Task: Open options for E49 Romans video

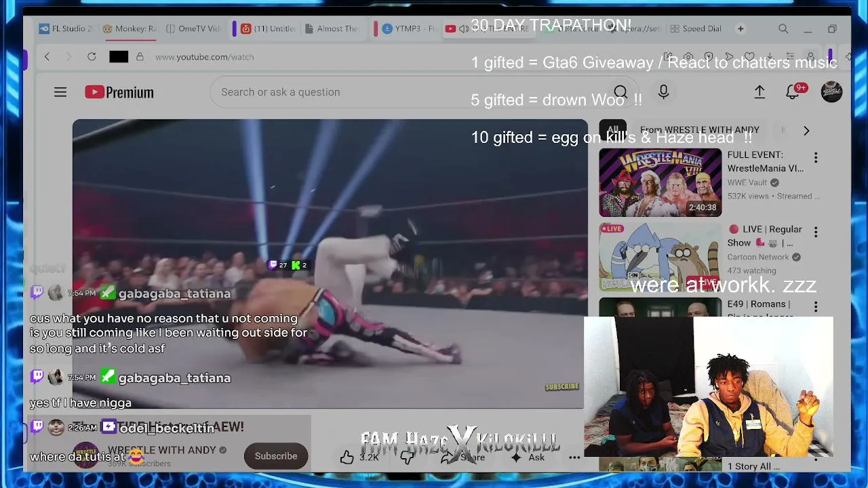Action: [x=816, y=307]
